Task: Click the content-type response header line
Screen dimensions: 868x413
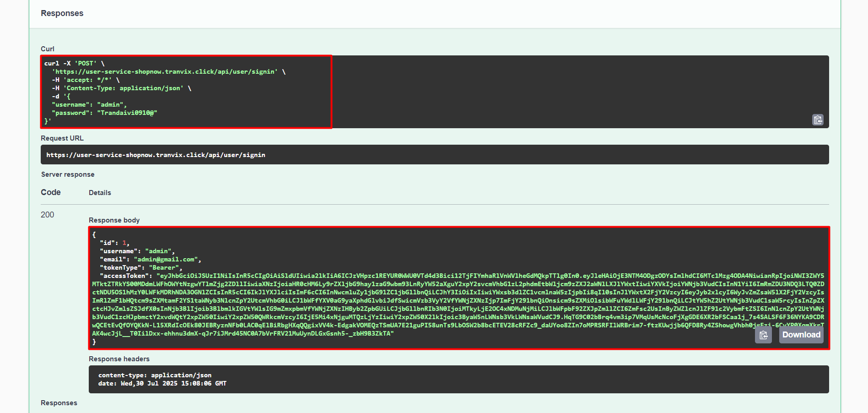Action: point(155,375)
